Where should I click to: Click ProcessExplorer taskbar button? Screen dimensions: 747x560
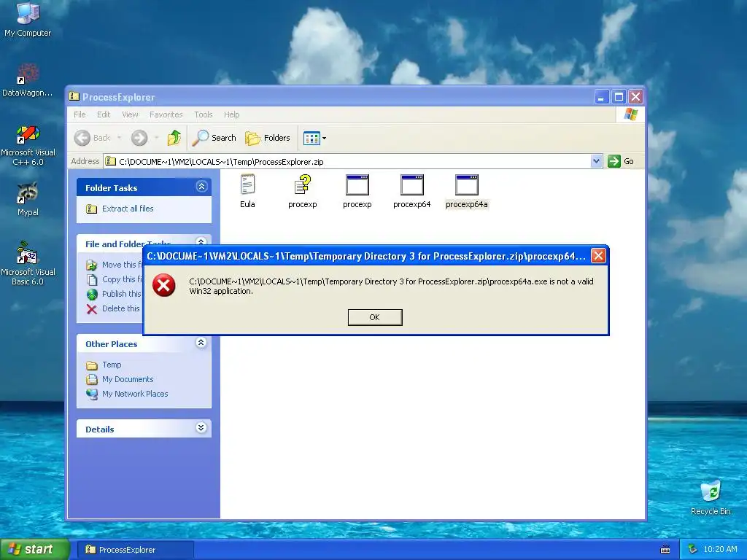click(135, 550)
